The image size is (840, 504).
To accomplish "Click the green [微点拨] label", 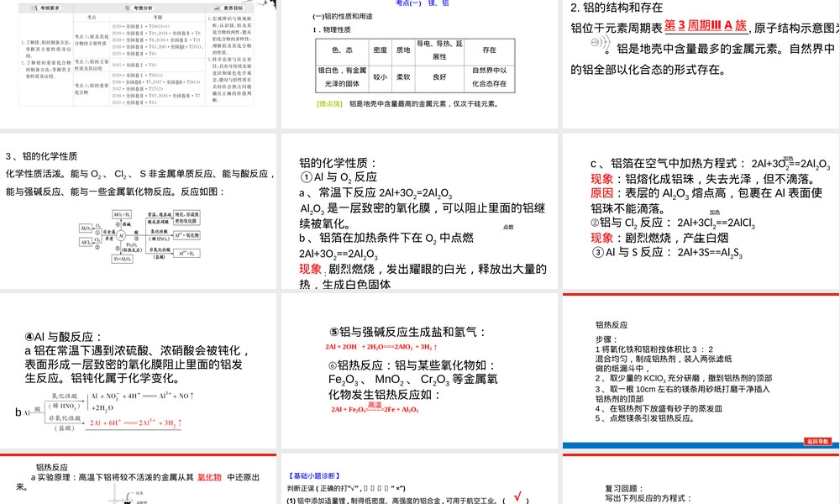I will point(329,104).
